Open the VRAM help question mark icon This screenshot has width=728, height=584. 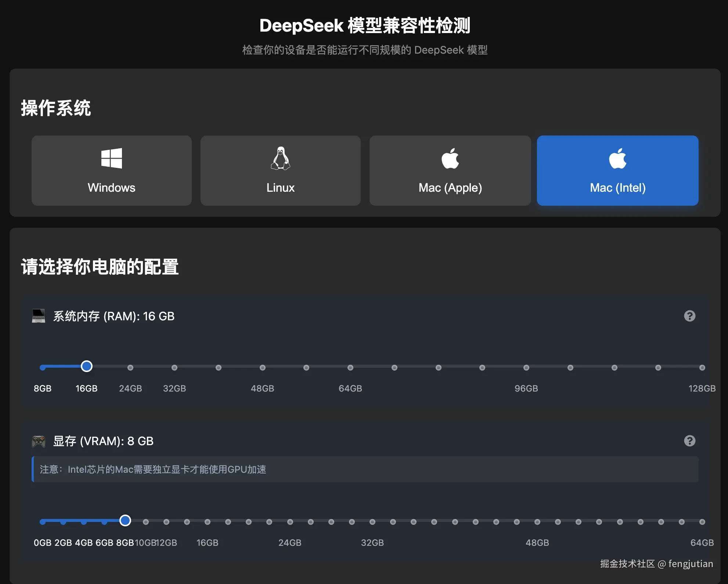coord(689,441)
